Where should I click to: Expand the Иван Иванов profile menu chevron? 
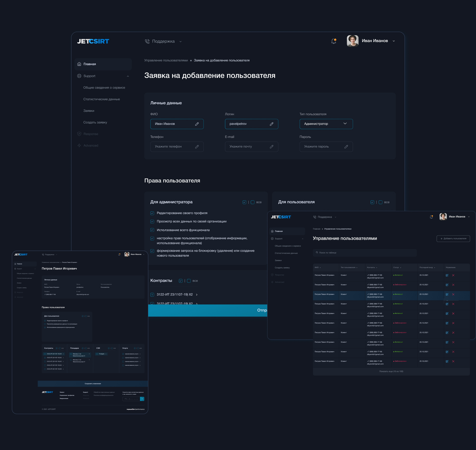[x=394, y=41]
